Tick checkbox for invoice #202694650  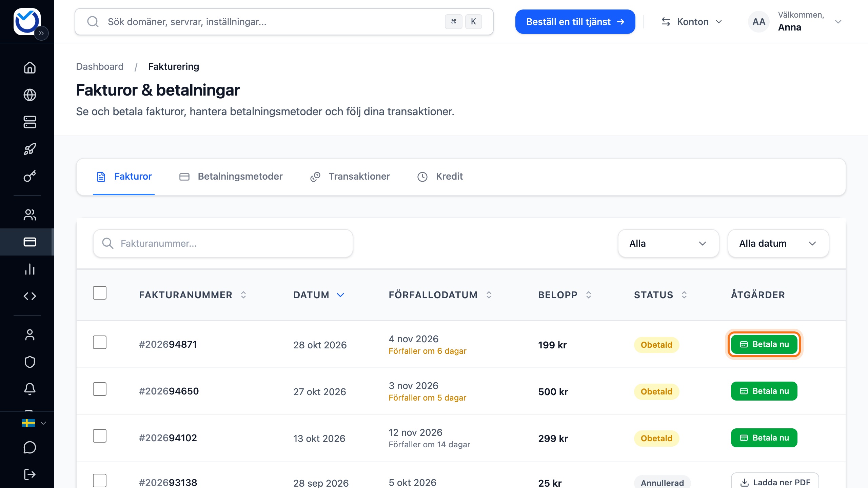point(100,389)
